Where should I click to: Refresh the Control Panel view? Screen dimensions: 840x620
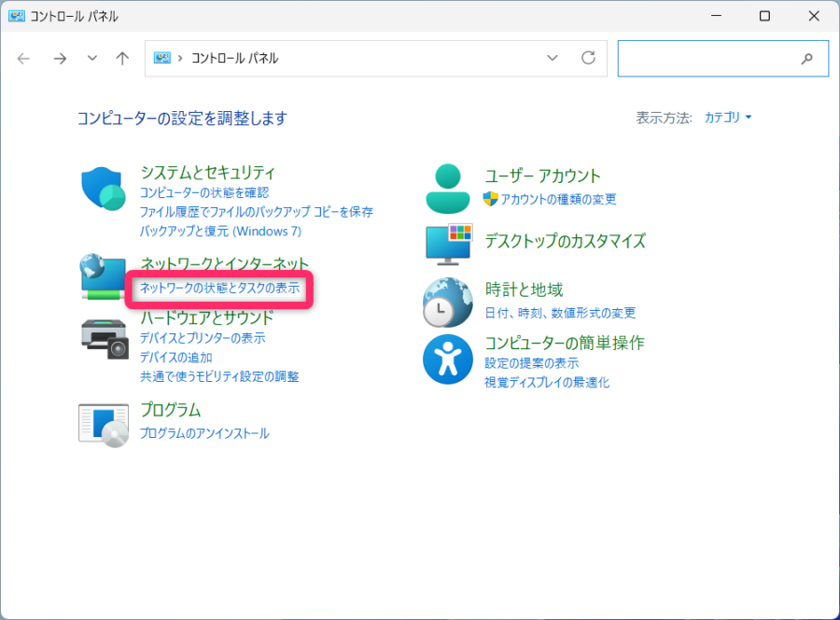[x=588, y=58]
